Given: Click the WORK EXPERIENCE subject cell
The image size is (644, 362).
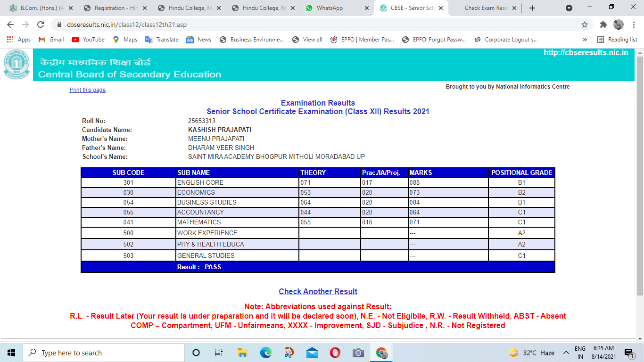Looking at the screenshot, I should tap(238, 233).
